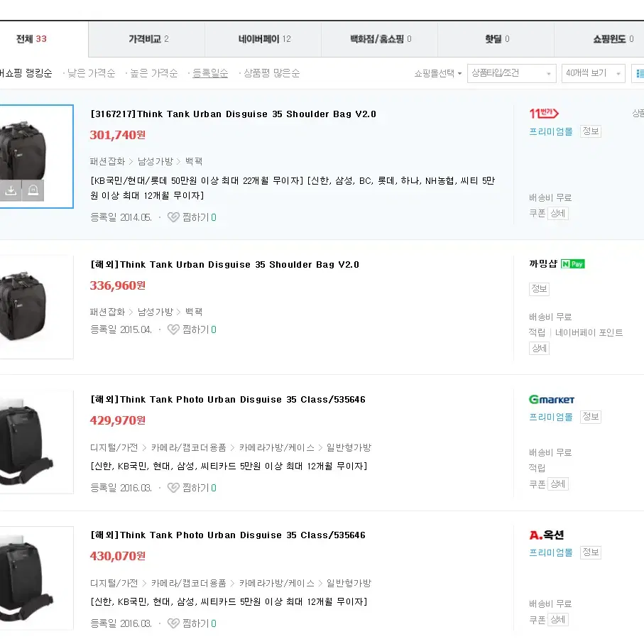Click the heart icon for the 336,960원 item

pyautogui.click(x=173, y=329)
